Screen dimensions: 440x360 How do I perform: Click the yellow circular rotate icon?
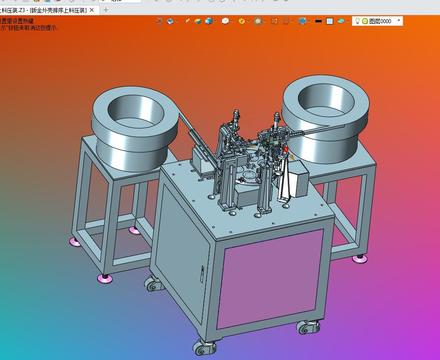tap(242, 21)
